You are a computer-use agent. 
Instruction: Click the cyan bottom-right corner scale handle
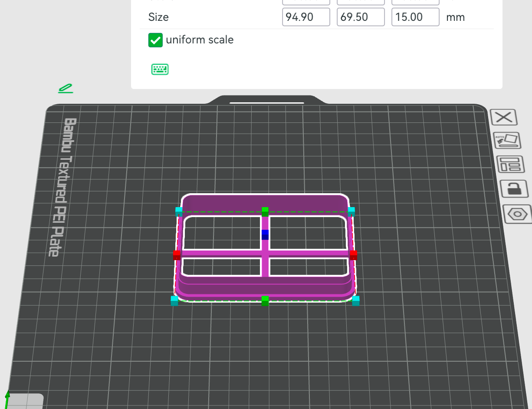[356, 300]
